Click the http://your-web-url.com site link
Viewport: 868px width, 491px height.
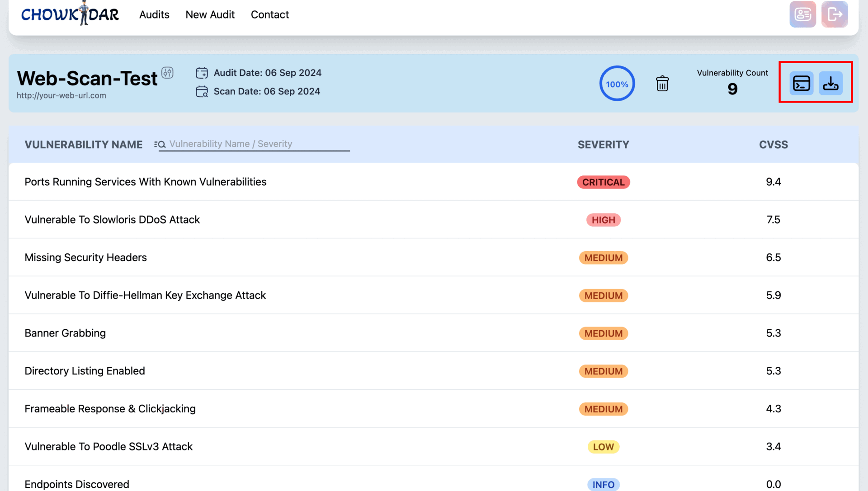[61, 95]
